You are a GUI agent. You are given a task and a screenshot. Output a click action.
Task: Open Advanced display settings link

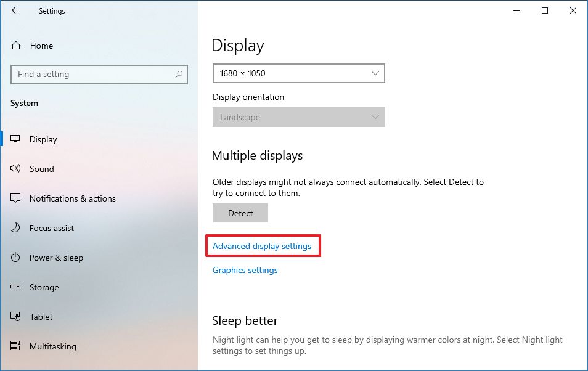pyautogui.click(x=262, y=246)
